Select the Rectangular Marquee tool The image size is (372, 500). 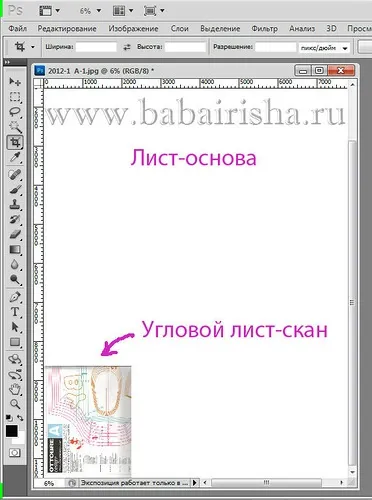pos(15,97)
